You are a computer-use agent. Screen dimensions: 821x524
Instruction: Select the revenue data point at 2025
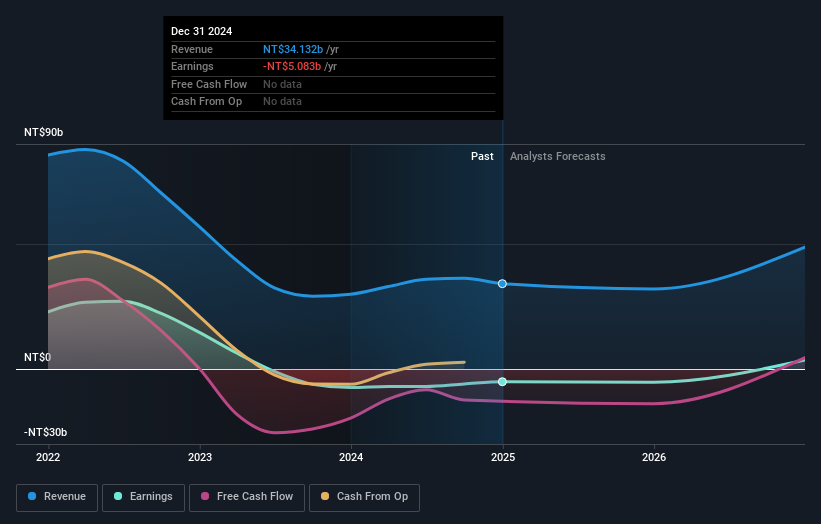pyautogui.click(x=502, y=284)
